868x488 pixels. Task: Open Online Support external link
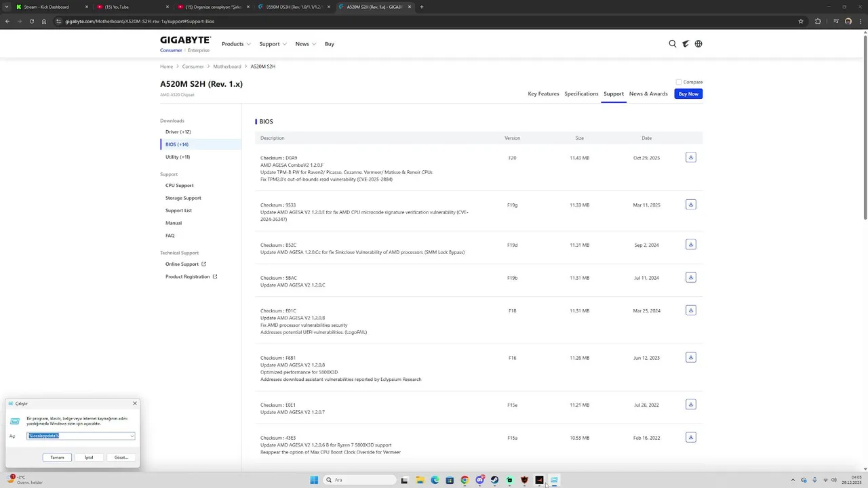186,264
